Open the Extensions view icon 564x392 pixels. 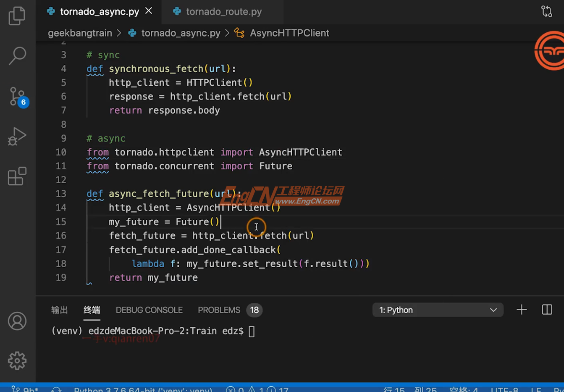(x=17, y=176)
